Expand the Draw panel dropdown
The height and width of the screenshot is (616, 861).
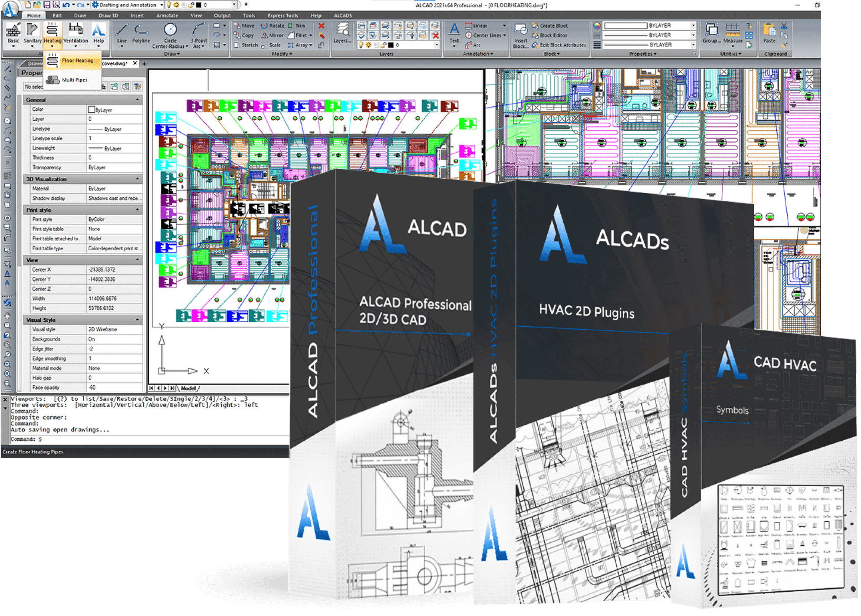172,54
